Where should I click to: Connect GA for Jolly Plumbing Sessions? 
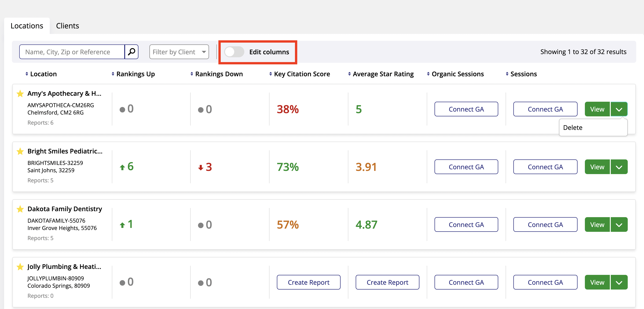click(545, 282)
